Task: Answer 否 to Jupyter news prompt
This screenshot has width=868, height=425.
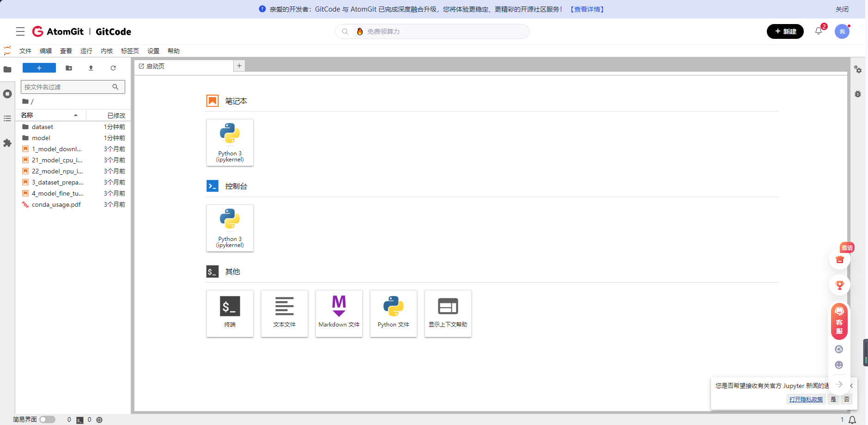Action: [x=847, y=400]
